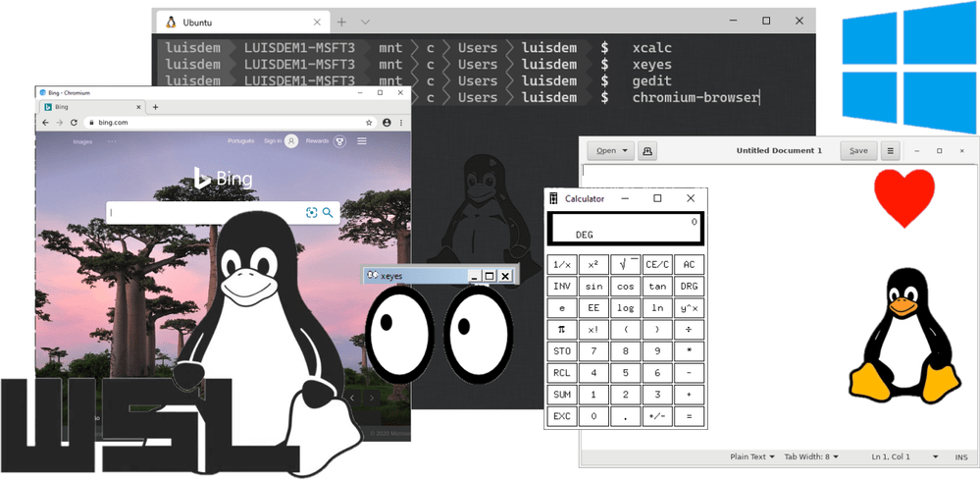Click the Bing logo

click(x=223, y=179)
